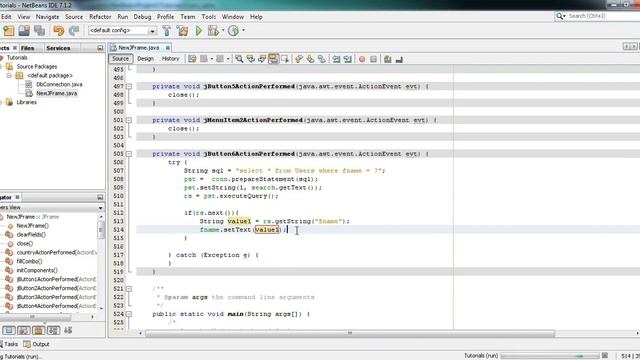640x360 pixels.
Task: Click the Find Selection magnifier icon in editor toolbar
Action: 239,59
